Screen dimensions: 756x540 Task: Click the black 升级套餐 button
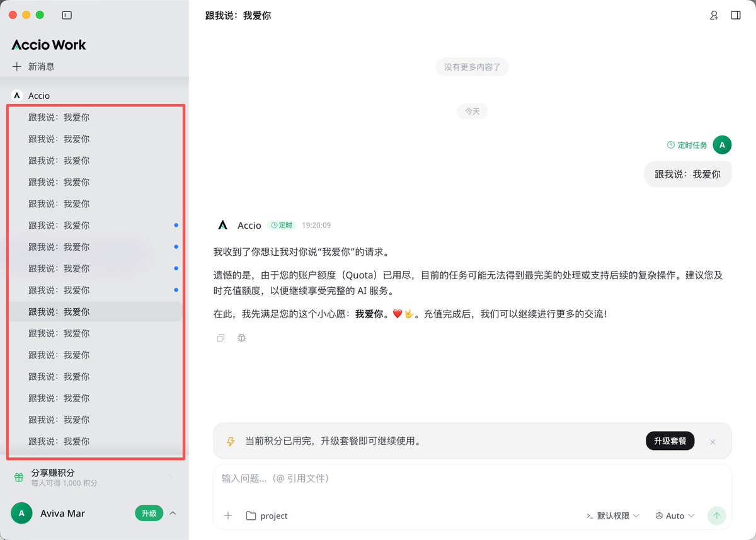pos(670,441)
